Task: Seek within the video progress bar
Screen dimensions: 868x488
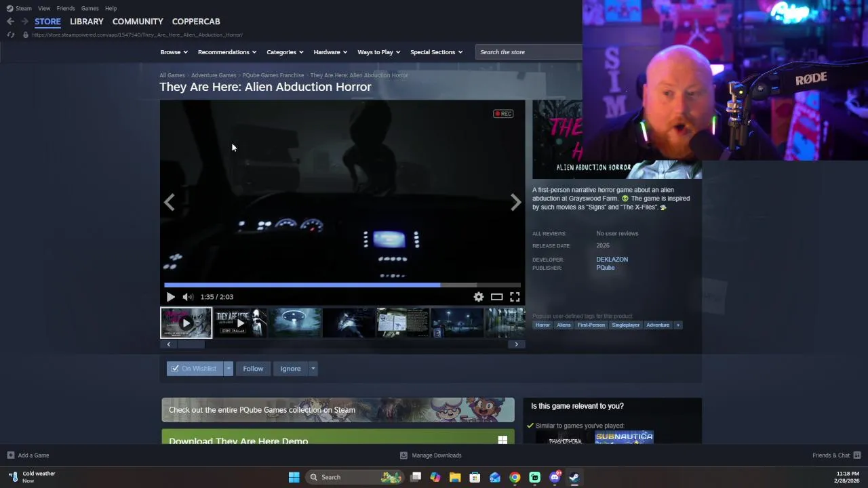Action: pyautogui.click(x=342, y=285)
